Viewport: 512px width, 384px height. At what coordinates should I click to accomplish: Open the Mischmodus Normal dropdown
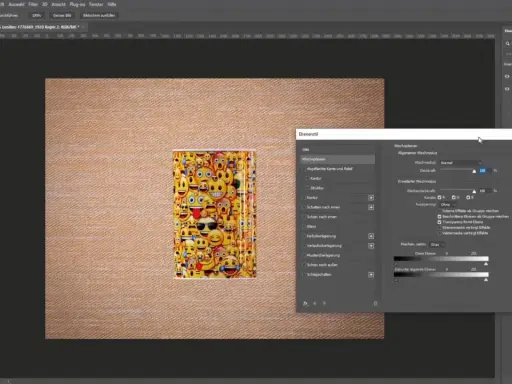point(460,163)
